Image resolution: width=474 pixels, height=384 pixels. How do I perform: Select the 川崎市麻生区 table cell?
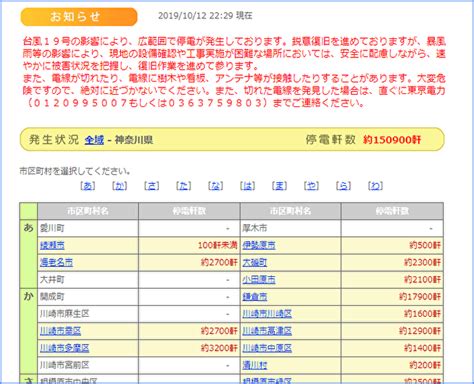coord(88,314)
